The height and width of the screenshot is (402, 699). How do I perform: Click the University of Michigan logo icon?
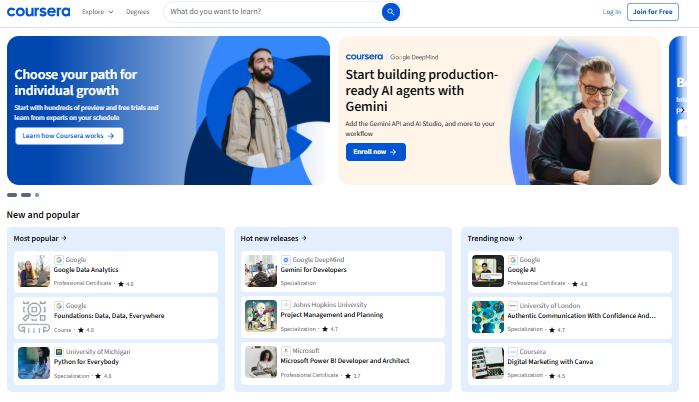pos(59,352)
